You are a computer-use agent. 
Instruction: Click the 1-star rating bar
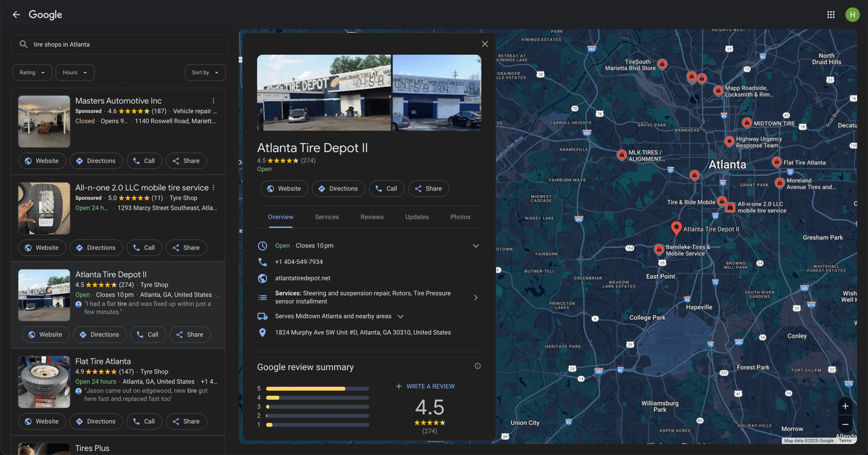point(317,425)
